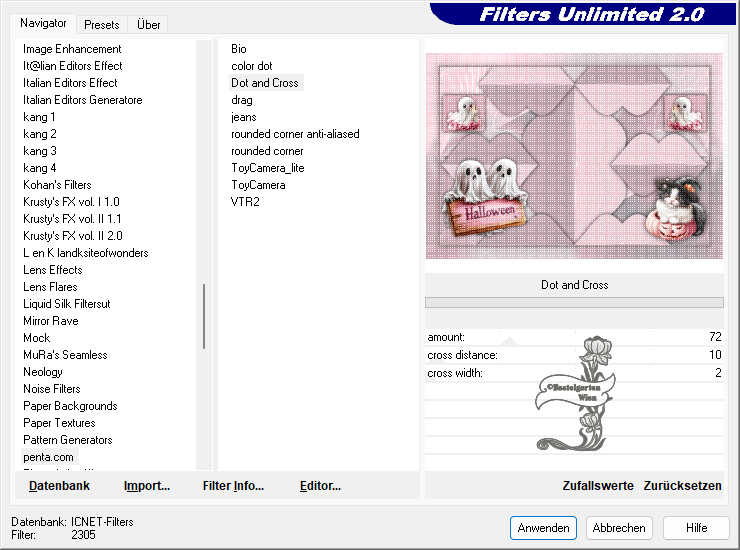Viewport: 740px width, 550px height.
Task: Choose the color dot filter
Action: point(252,66)
